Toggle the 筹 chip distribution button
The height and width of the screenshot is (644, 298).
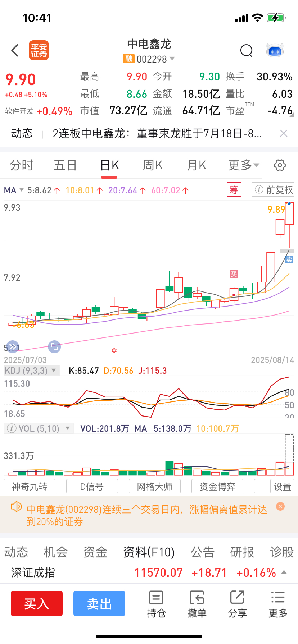coord(234,189)
